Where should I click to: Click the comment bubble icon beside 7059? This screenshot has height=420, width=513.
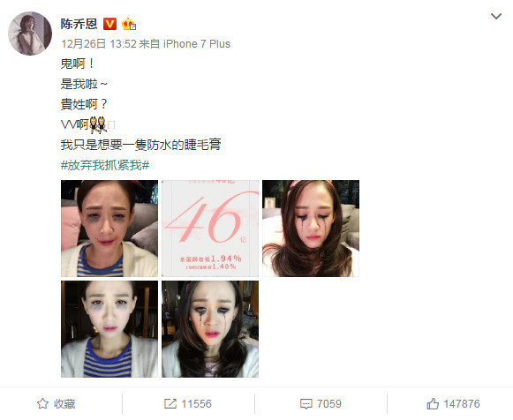[306, 404]
